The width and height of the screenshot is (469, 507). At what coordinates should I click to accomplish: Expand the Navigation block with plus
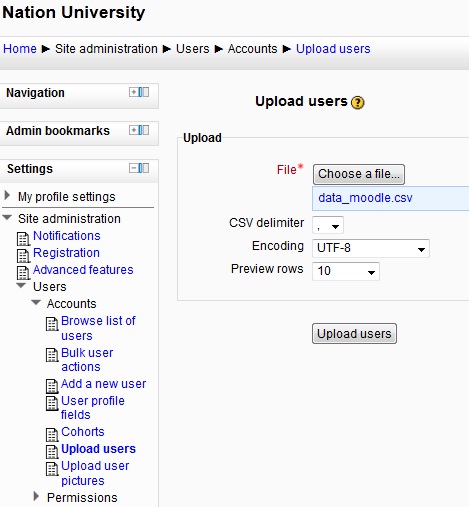pos(134,92)
